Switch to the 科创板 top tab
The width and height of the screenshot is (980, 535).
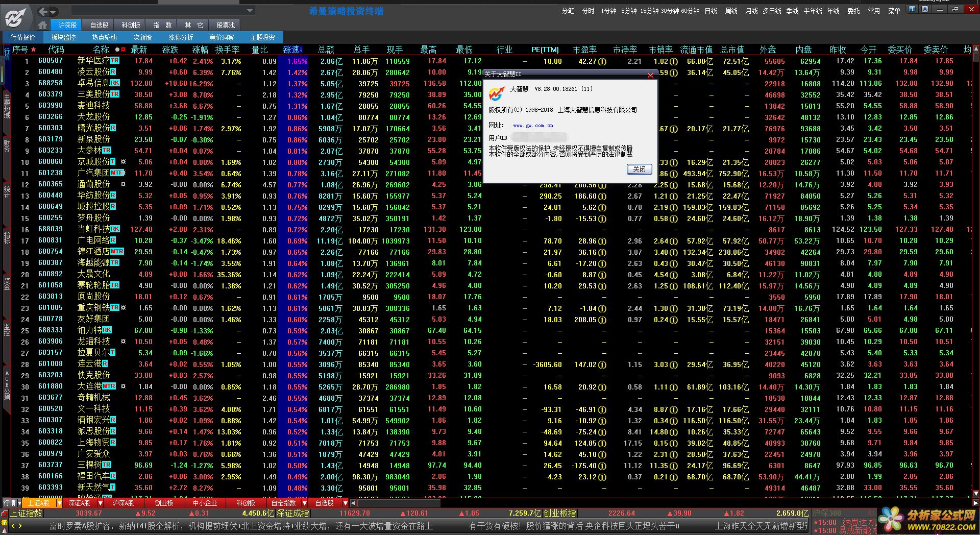point(131,25)
